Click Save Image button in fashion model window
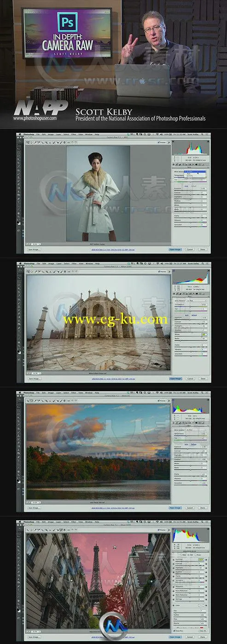The width and height of the screenshot is (227, 644). [x=34, y=249]
